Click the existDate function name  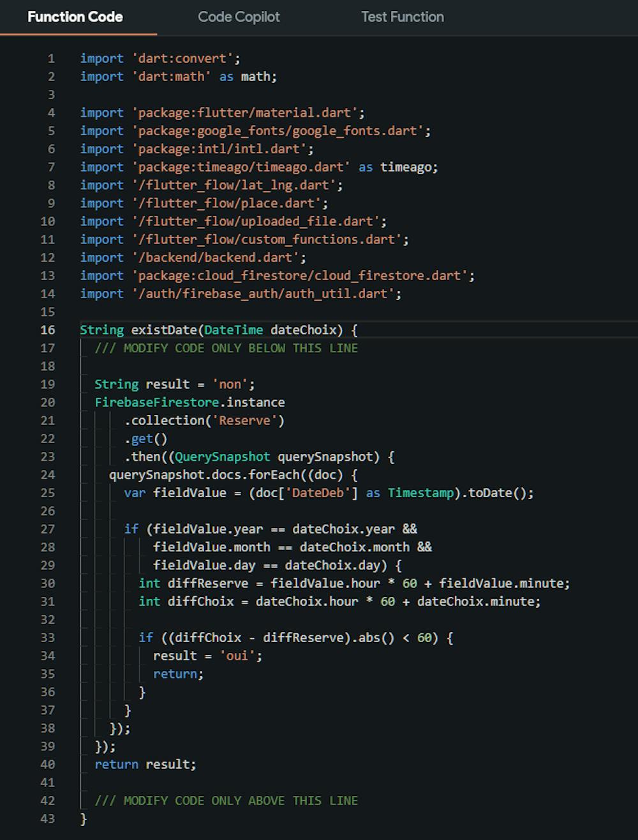(x=164, y=330)
